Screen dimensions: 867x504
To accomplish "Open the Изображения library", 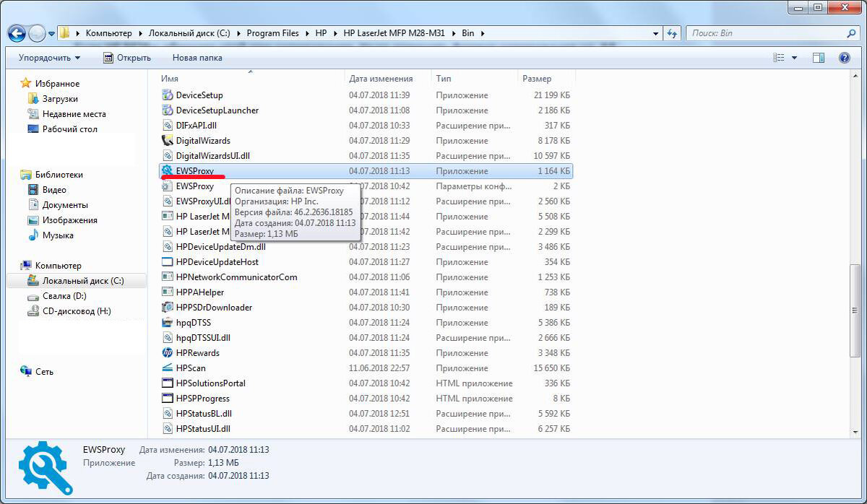I will (69, 220).
